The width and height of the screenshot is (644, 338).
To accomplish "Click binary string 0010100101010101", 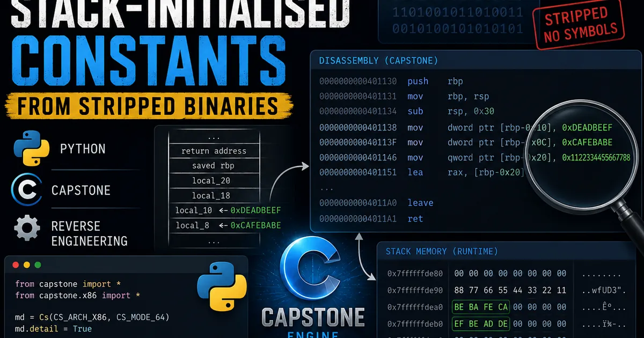I will 457,28.
